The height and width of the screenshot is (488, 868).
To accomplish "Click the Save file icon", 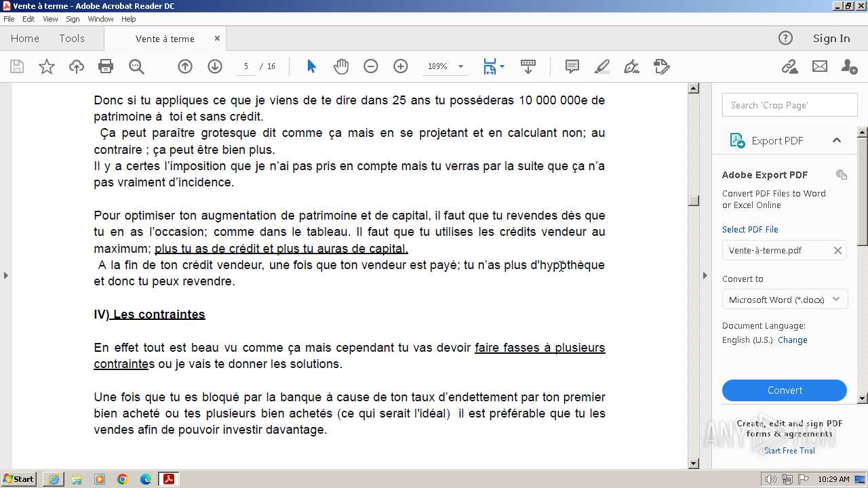I will 17,66.
